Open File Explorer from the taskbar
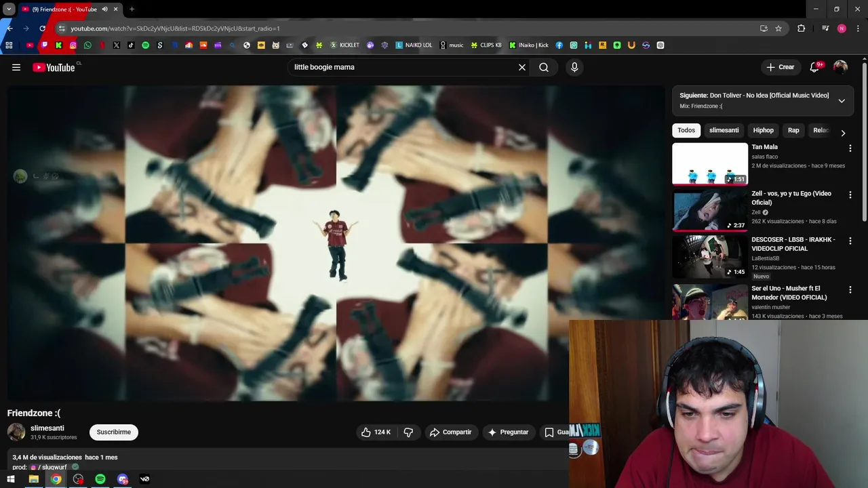The width and height of the screenshot is (868, 488). pyautogui.click(x=33, y=479)
